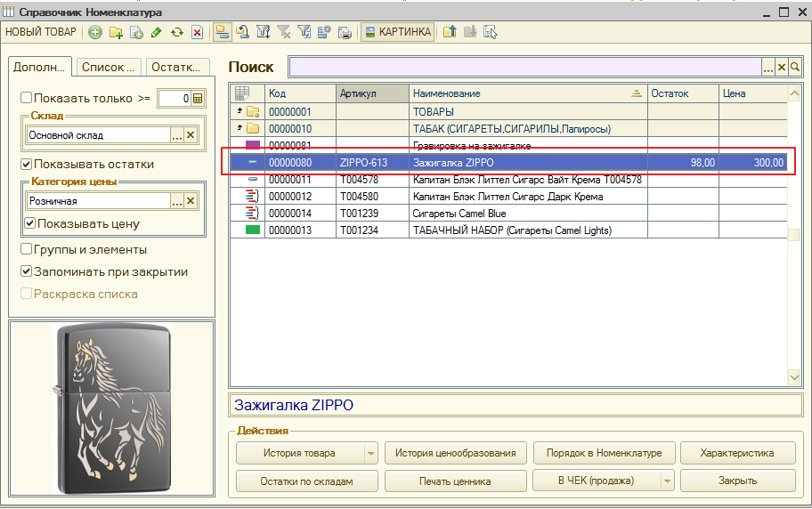812x509 pixels.
Task: Click the table settings icon in header corner
Action: (x=242, y=93)
